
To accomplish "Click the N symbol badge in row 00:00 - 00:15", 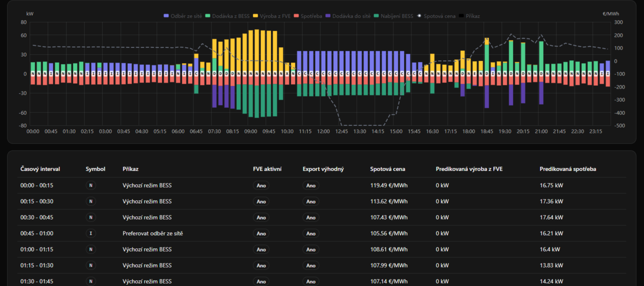I will [91, 185].
